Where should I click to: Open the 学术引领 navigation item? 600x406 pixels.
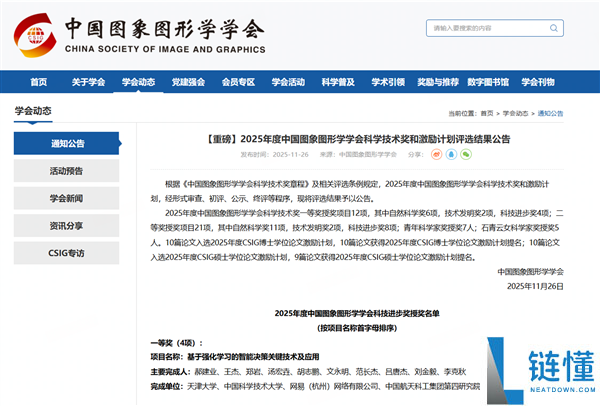click(388, 82)
